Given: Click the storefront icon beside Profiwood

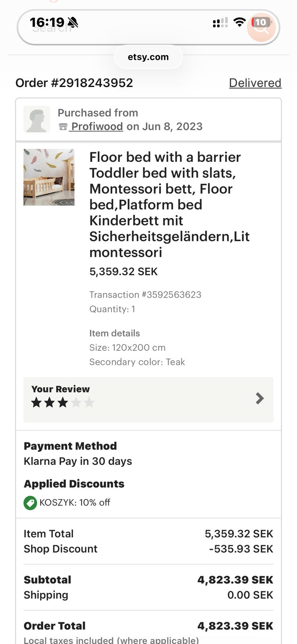Looking at the screenshot, I should point(63,127).
